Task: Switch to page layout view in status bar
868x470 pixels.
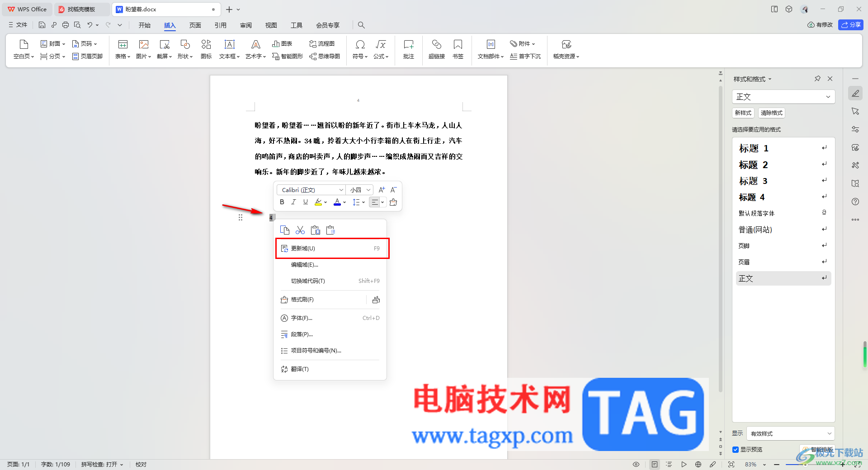Action: [655, 464]
